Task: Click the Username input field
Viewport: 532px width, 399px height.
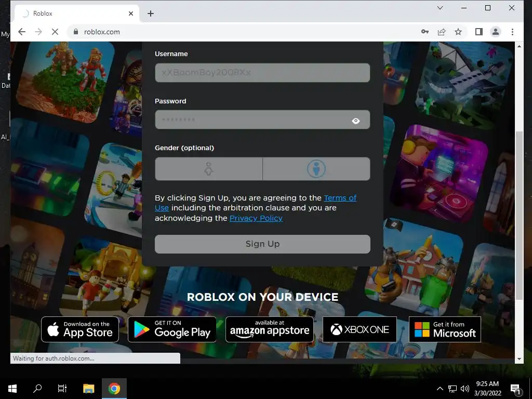Action: coord(262,73)
